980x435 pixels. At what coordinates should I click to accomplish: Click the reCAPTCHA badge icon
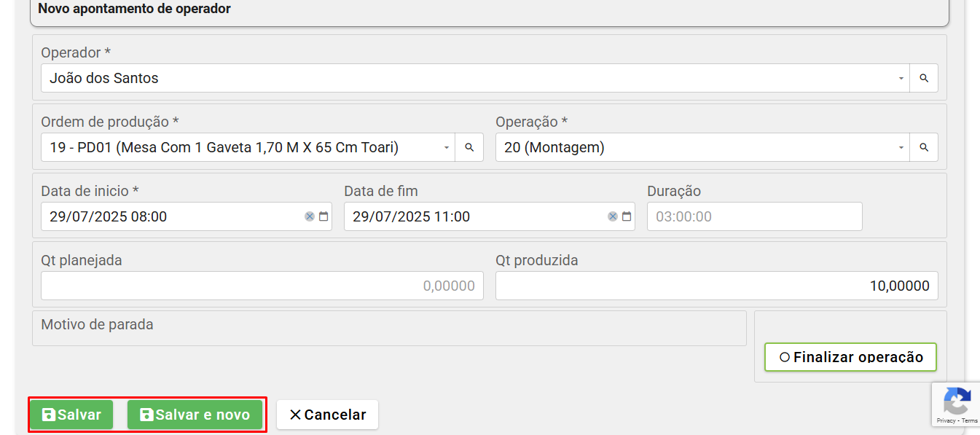tap(956, 401)
